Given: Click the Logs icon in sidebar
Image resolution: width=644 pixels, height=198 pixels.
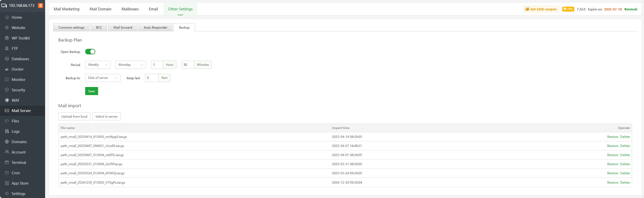Looking at the screenshot, I should point(7,131).
